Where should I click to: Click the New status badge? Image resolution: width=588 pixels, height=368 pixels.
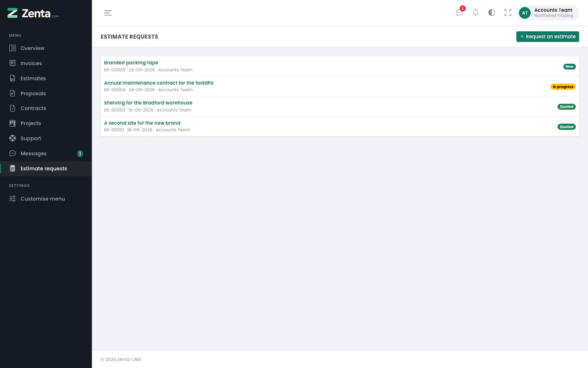tap(570, 67)
